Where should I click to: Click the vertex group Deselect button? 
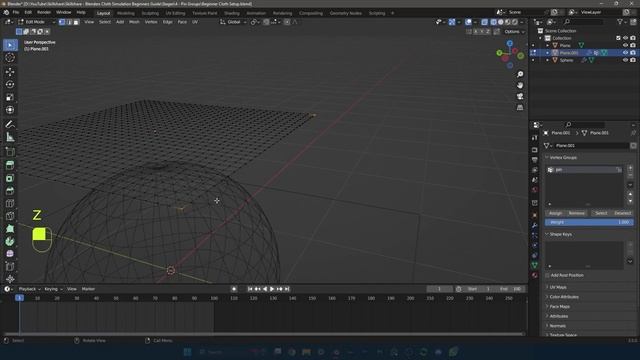click(622, 213)
